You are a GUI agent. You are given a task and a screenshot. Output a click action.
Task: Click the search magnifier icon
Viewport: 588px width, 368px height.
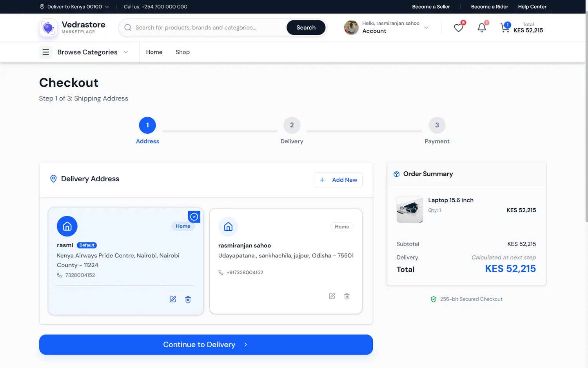click(x=128, y=27)
